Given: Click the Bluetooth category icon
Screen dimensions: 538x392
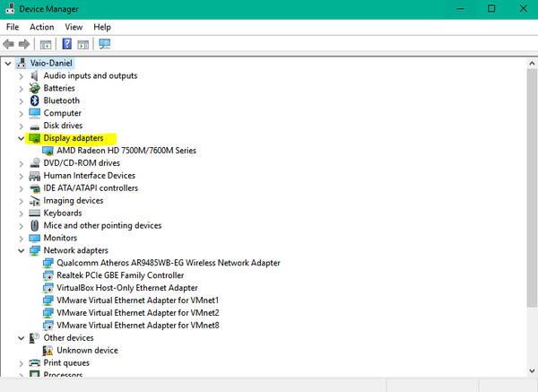Looking at the screenshot, I should (35, 100).
